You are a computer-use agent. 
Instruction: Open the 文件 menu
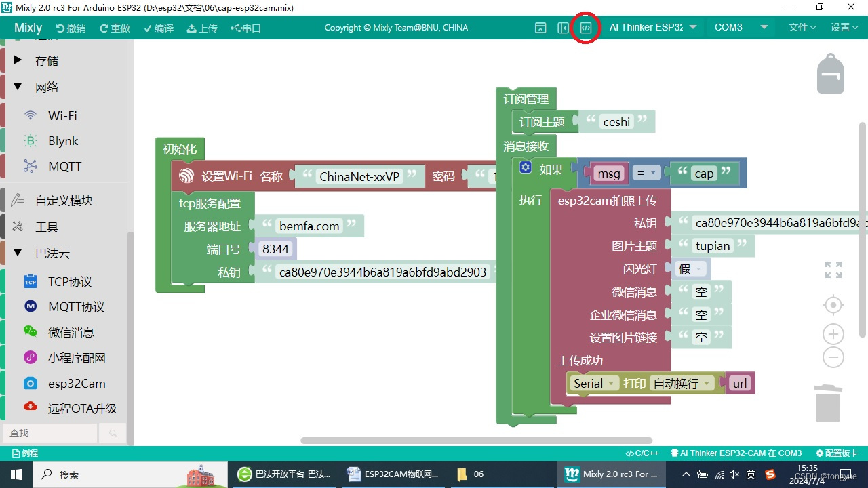[802, 28]
